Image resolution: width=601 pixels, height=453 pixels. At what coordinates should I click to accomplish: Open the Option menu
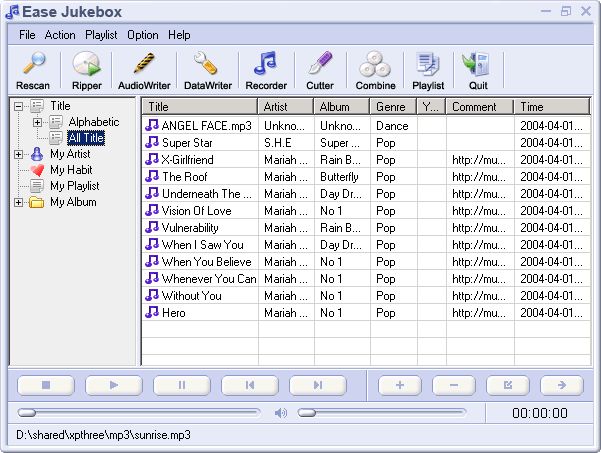tap(143, 35)
